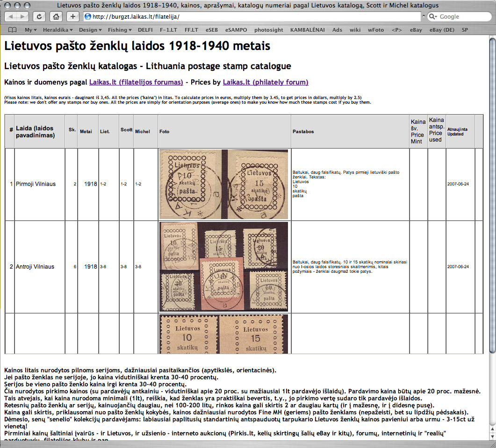This screenshot has height=448, width=496.
Task: Click the browser Back arrow button
Action: (x=11, y=17)
